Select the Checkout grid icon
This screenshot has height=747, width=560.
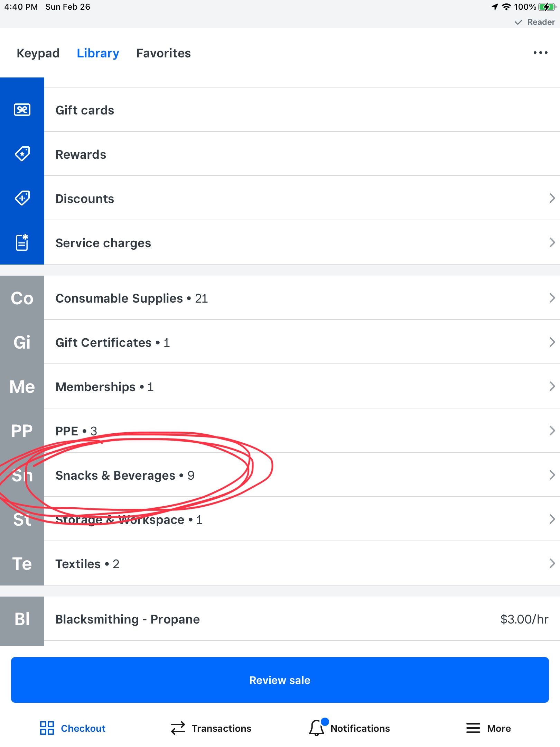point(47,728)
